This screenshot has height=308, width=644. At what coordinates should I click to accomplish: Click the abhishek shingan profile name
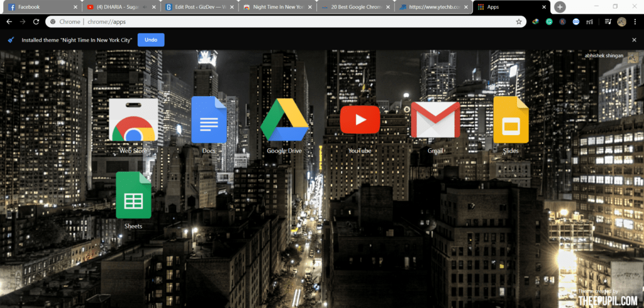(604, 55)
